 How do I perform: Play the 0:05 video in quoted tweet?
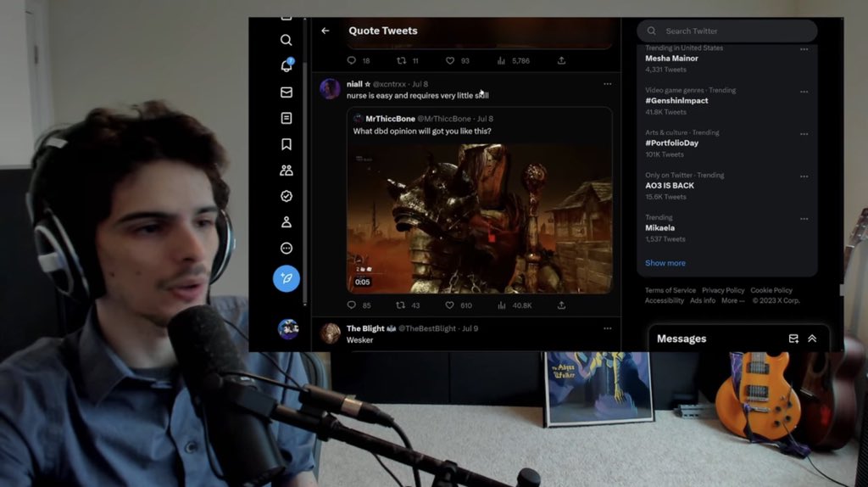click(x=480, y=218)
